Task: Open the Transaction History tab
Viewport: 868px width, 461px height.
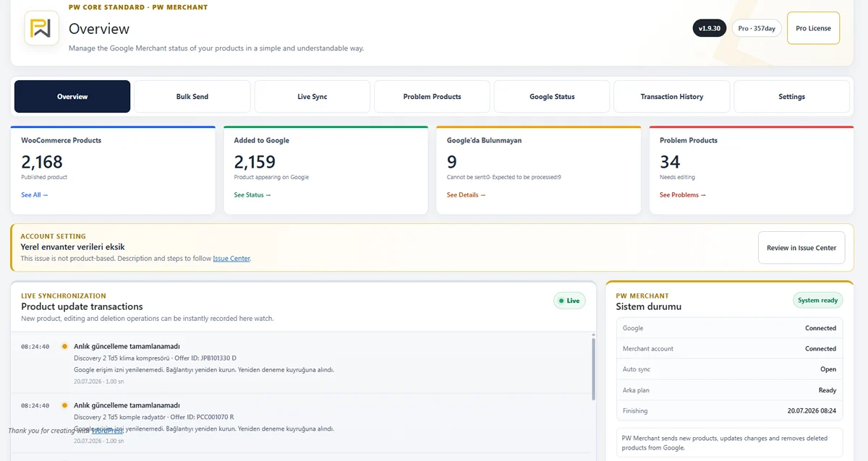Action: click(x=672, y=97)
